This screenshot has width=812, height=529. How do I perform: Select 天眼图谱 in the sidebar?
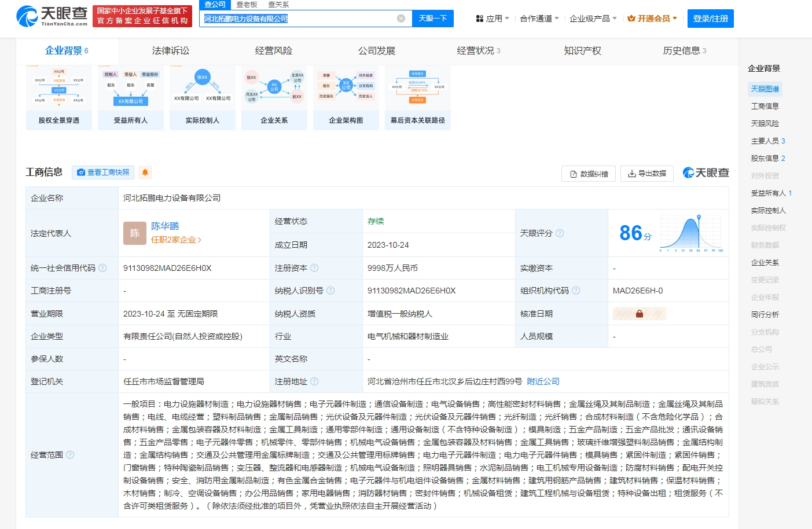(x=765, y=89)
